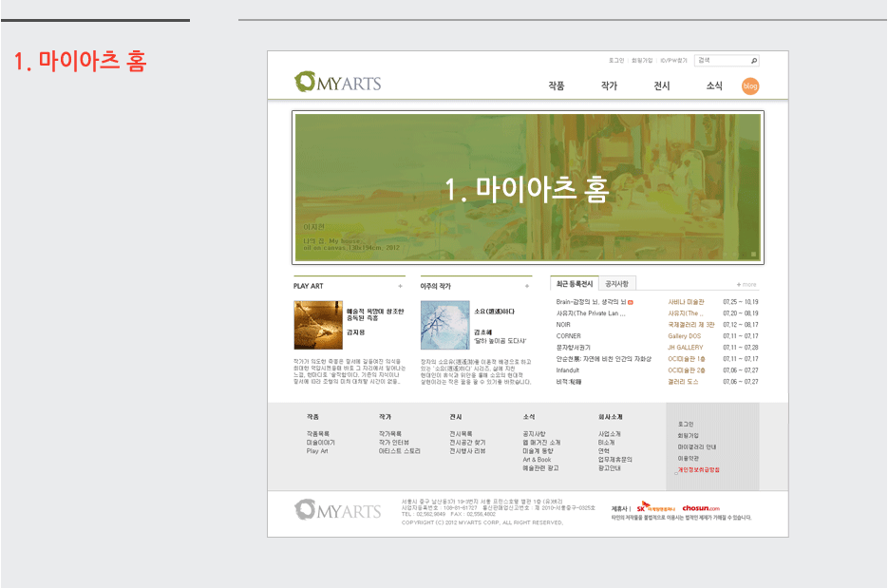The width and height of the screenshot is (888, 588).
Task: Click the 회원가입 link in the top bar
Action: [x=642, y=61]
